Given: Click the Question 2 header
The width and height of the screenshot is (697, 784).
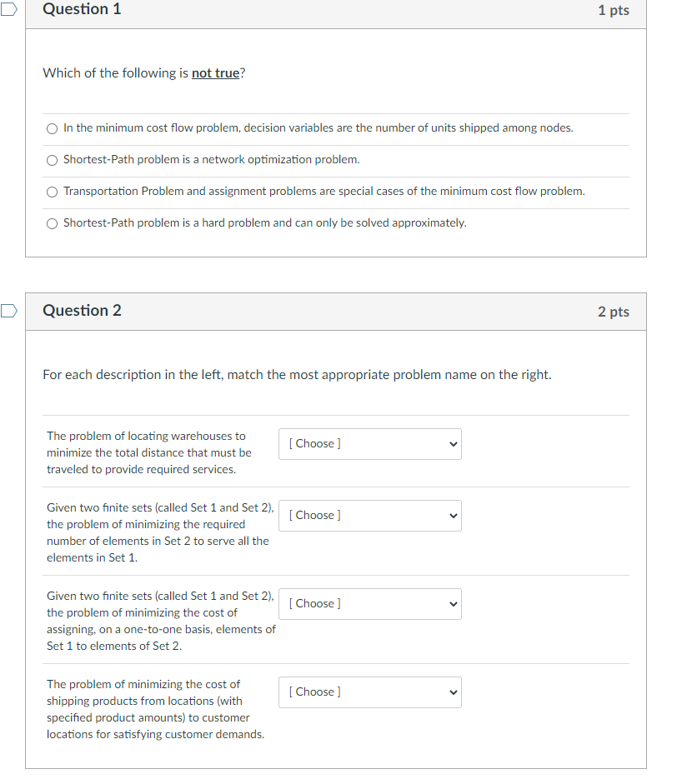Looking at the screenshot, I should point(82,310).
